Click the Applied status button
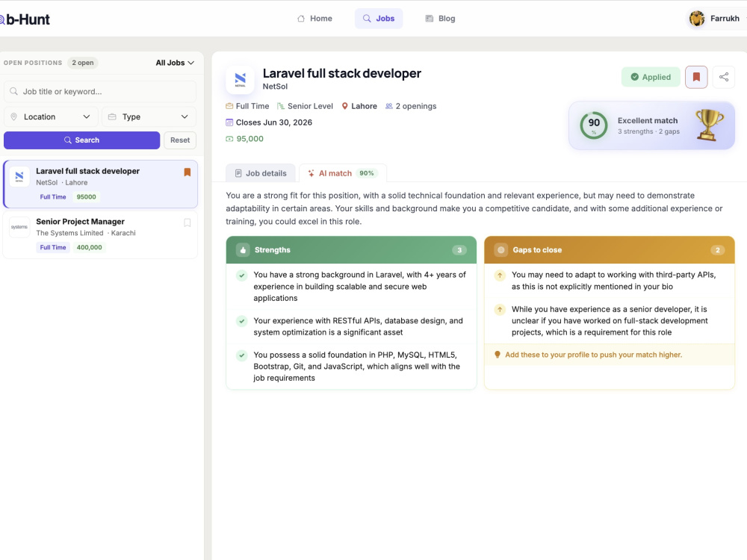The image size is (747, 560). tap(651, 77)
